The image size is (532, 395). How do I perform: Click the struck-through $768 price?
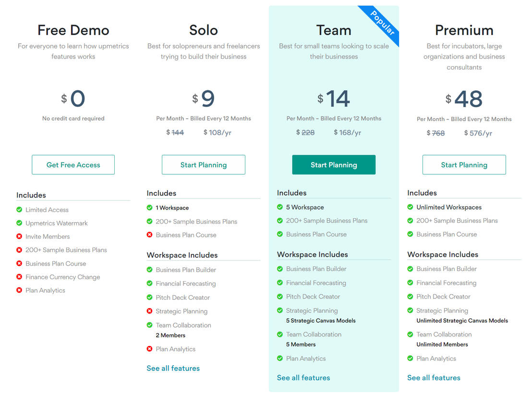pyautogui.click(x=435, y=133)
